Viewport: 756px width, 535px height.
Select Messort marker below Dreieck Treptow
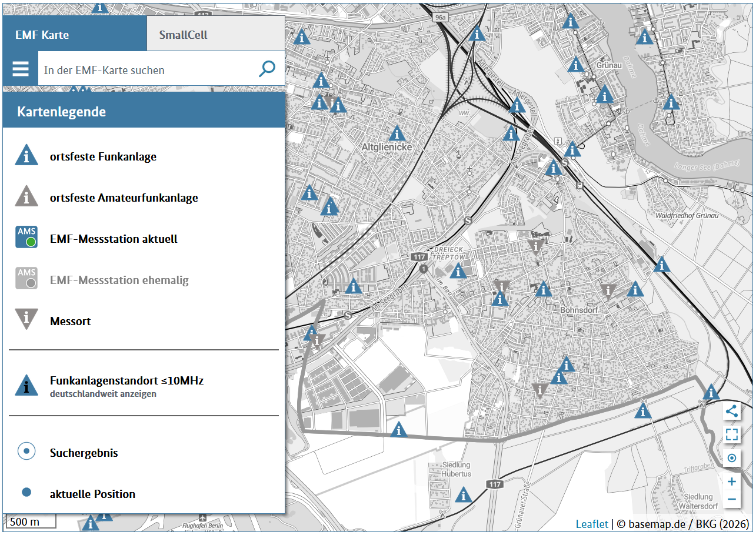[501, 287]
